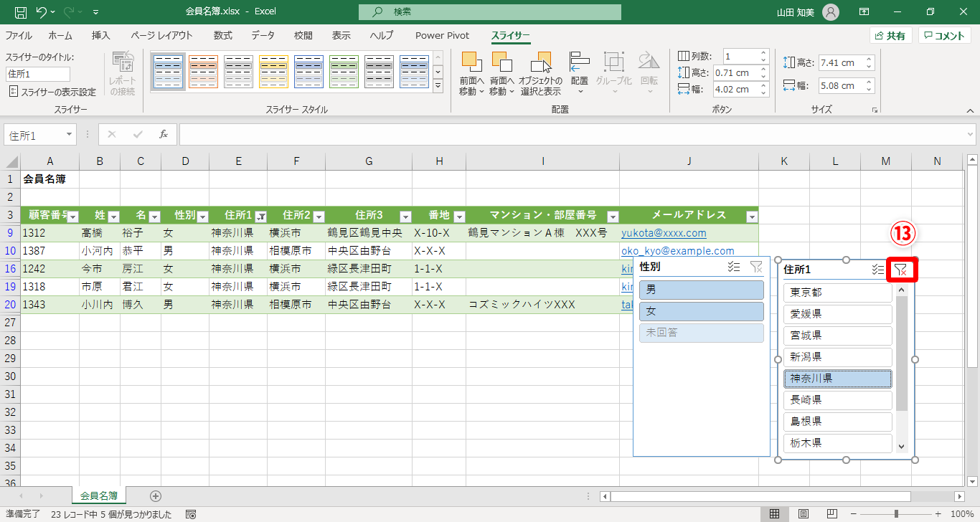This screenshot has width=980, height=522.
Task: Zoom out with the minus icon
Action: 854,514
